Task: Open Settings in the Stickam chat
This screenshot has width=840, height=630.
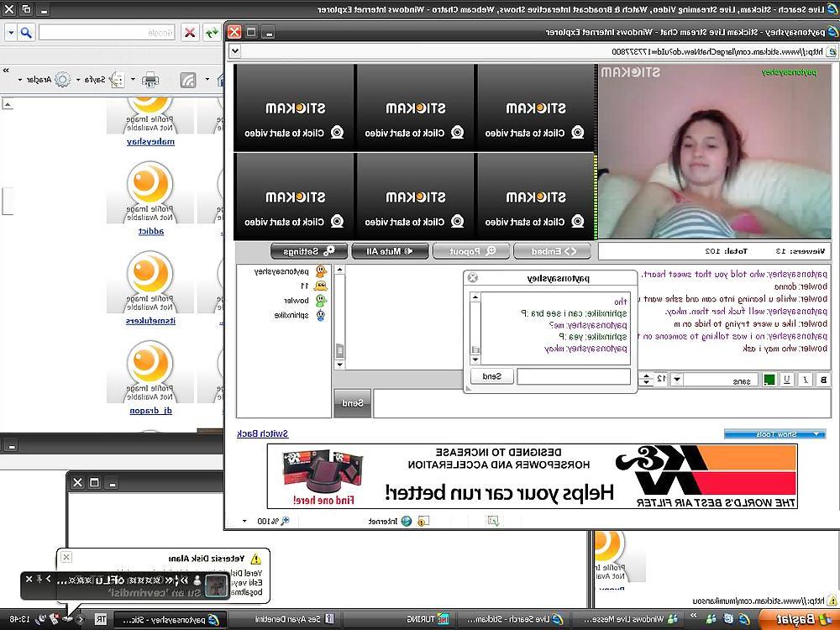Action: (x=309, y=250)
